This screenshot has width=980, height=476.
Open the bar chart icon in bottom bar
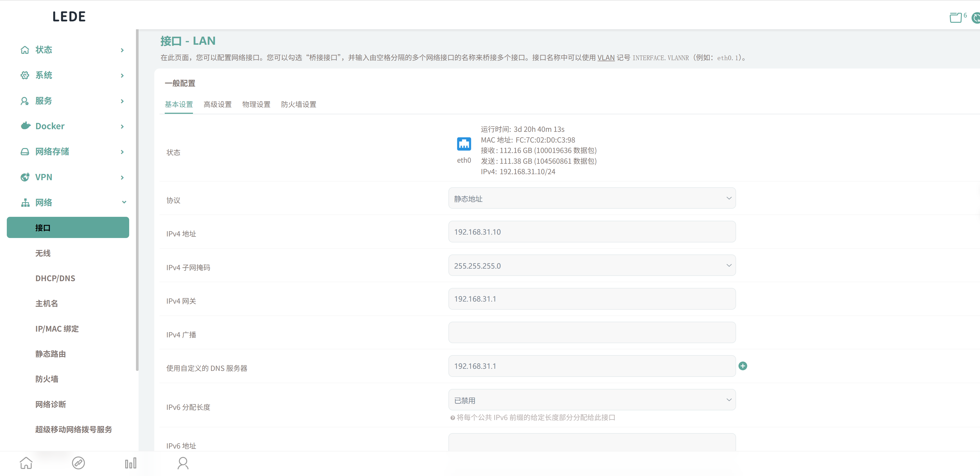(x=130, y=463)
